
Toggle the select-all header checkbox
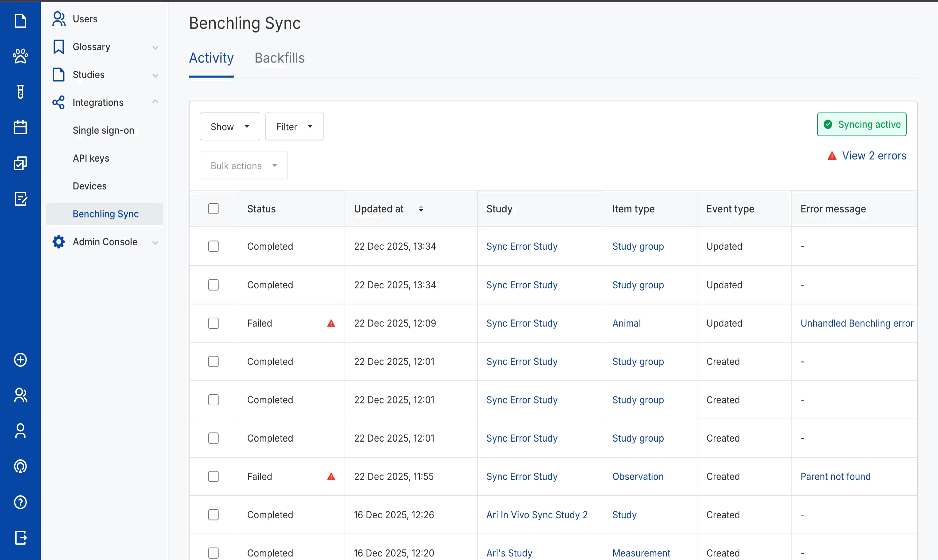point(213,209)
